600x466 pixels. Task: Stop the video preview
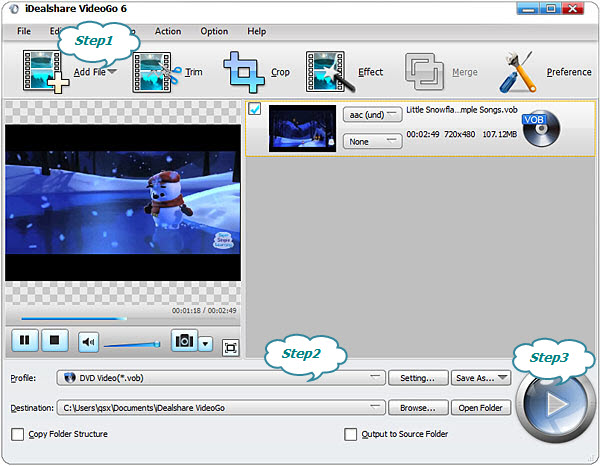pyautogui.click(x=55, y=340)
